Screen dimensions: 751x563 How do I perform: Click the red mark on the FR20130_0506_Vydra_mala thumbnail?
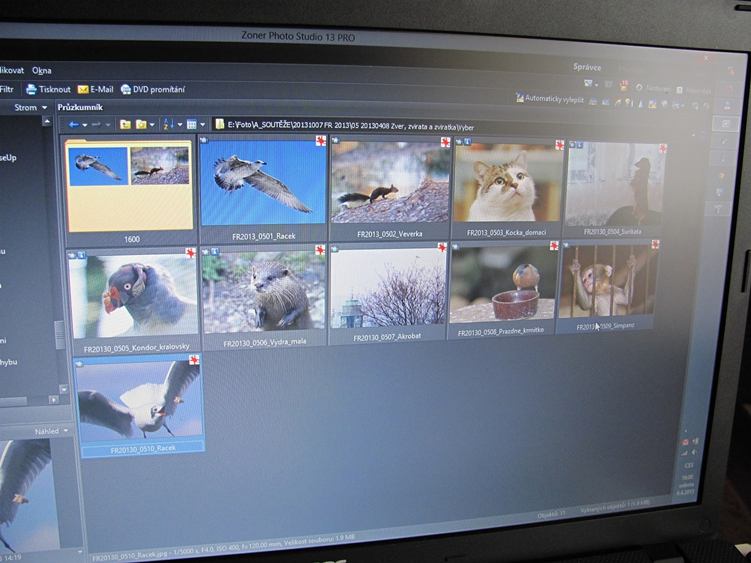coord(320,250)
